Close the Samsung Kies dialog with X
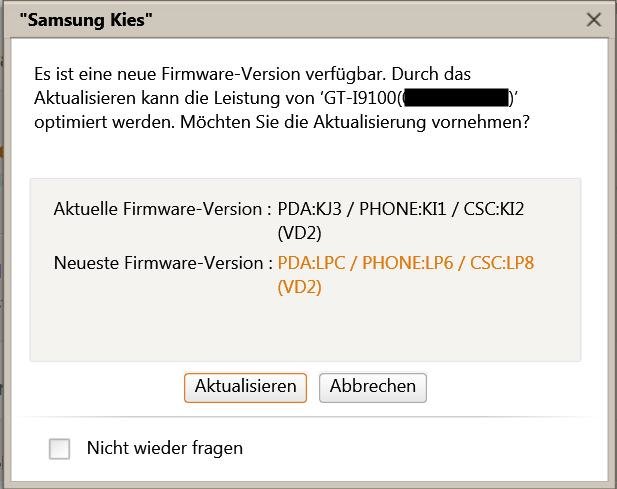617x489 pixels. click(x=594, y=20)
